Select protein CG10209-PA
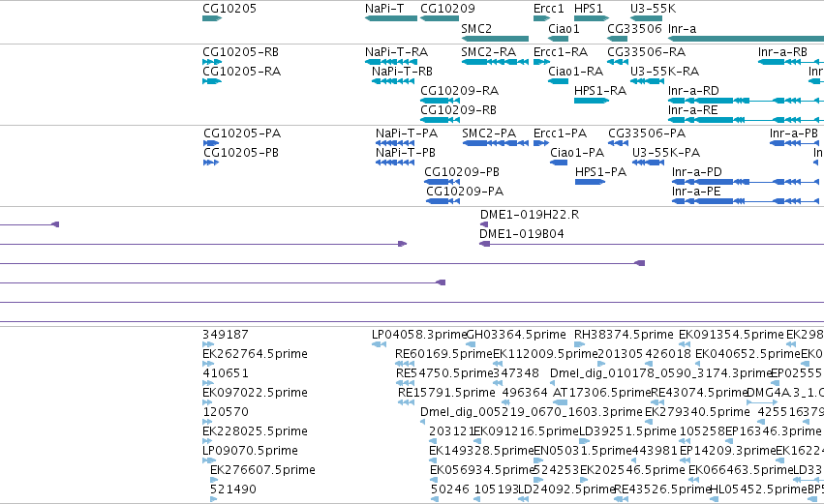The image size is (824, 504). click(x=443, y=201)
